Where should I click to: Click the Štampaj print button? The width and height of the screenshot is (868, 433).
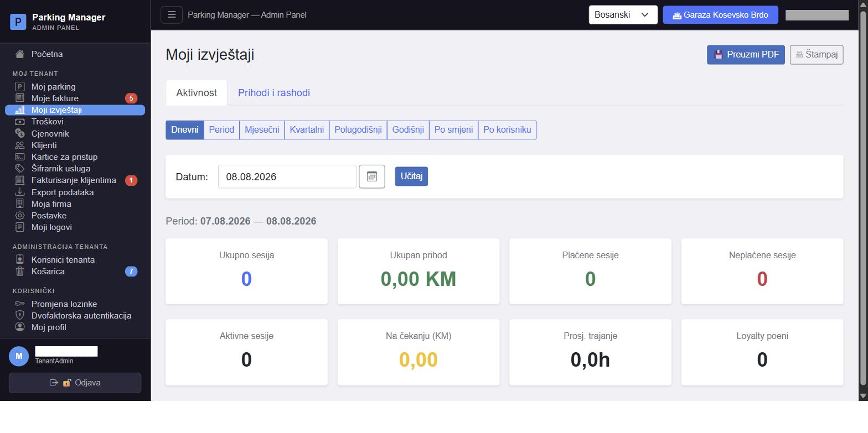point(817,55)
